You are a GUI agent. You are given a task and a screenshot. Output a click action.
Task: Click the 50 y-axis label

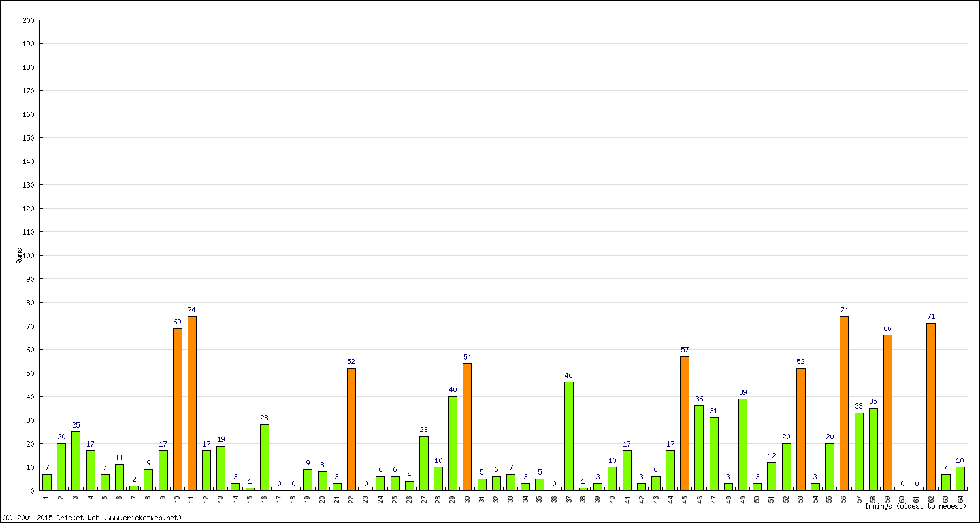[x=30, y=373]
